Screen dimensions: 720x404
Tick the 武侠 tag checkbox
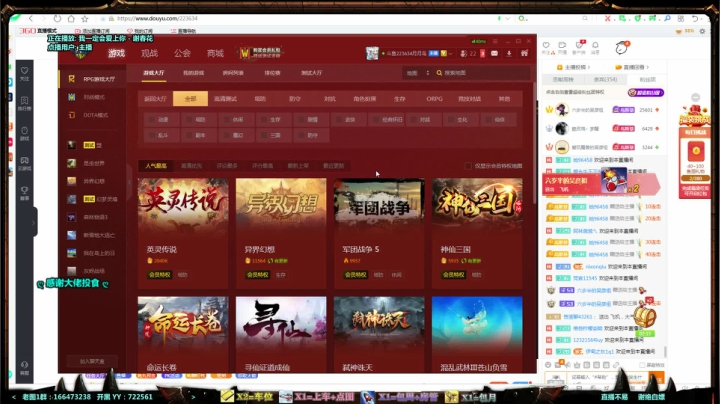pos(338,119)
